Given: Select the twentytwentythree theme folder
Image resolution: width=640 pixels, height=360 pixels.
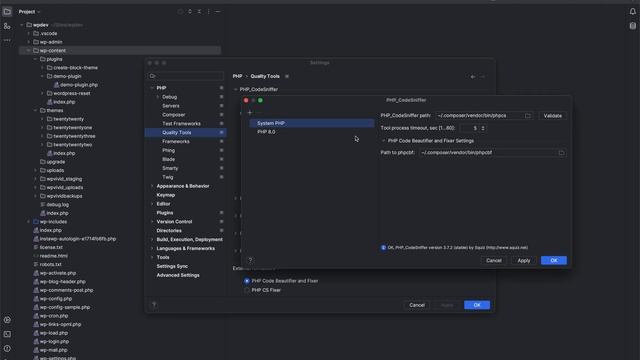Looking at the screenshot, I should 74,136.
